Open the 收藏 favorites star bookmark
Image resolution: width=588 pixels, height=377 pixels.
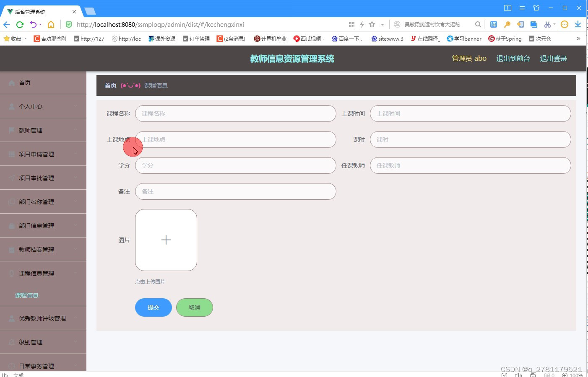coord(13,39)
